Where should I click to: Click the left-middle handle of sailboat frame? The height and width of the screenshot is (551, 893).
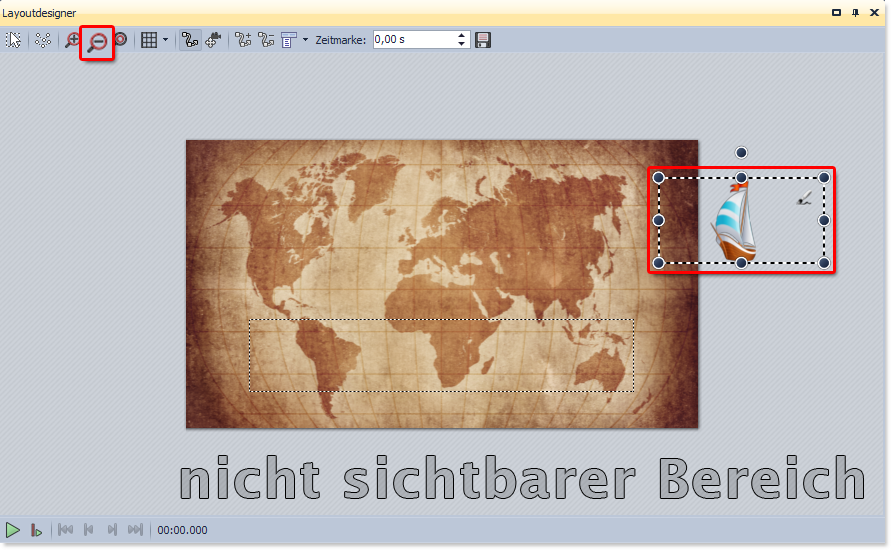(658, 220)
